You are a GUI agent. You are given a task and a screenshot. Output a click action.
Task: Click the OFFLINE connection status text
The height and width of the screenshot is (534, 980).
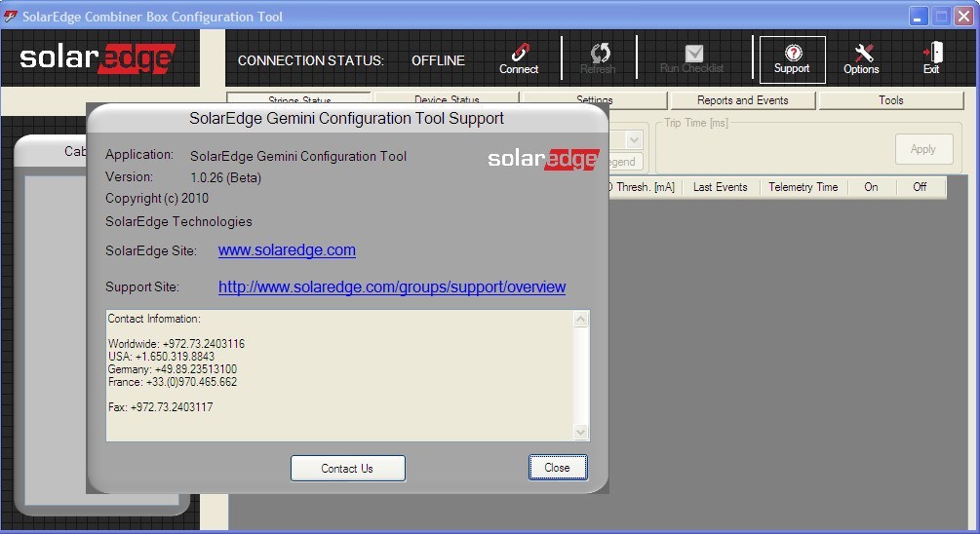[x=438, y=60]
